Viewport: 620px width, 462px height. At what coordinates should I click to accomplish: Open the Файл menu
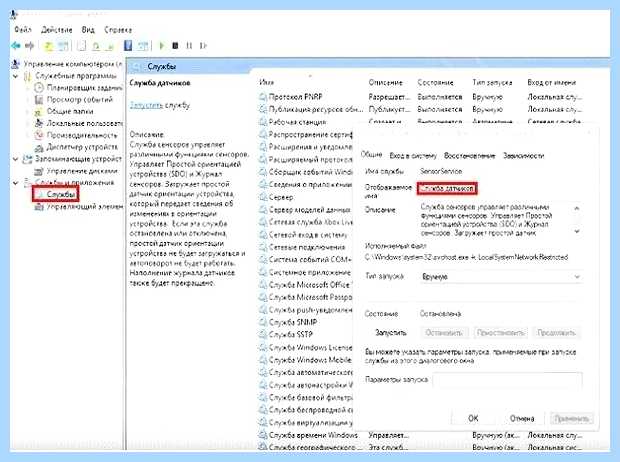point(23,30)
